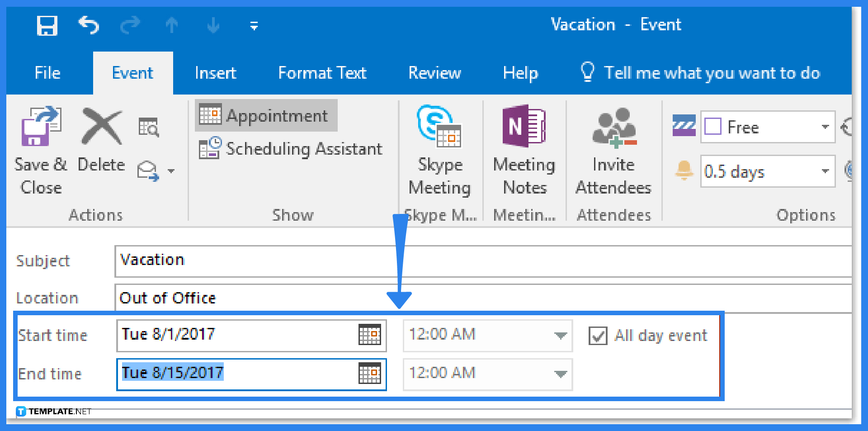Screen dimensions: 868x431
Task: Redo the previous action
Action: coord(130,25)
